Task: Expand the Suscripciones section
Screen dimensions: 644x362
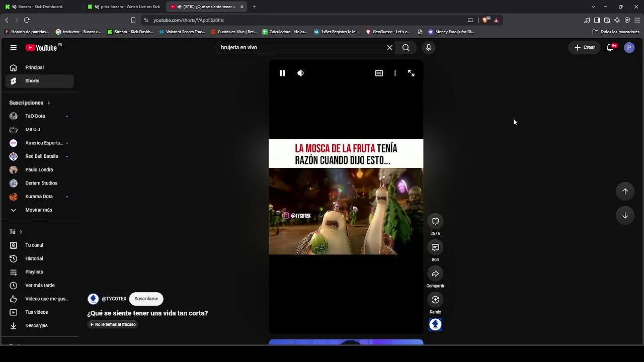Action: click(x=30, y=103)
